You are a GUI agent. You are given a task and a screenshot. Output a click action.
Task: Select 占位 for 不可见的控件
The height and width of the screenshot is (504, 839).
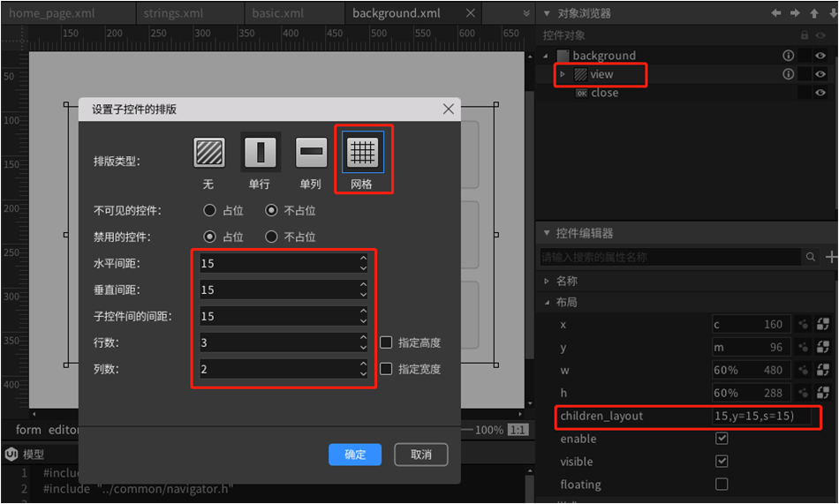coord(210,210)
